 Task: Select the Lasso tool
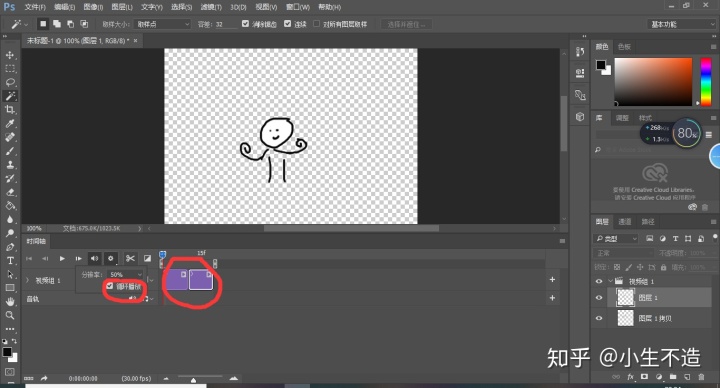click(x=10, y=82)
